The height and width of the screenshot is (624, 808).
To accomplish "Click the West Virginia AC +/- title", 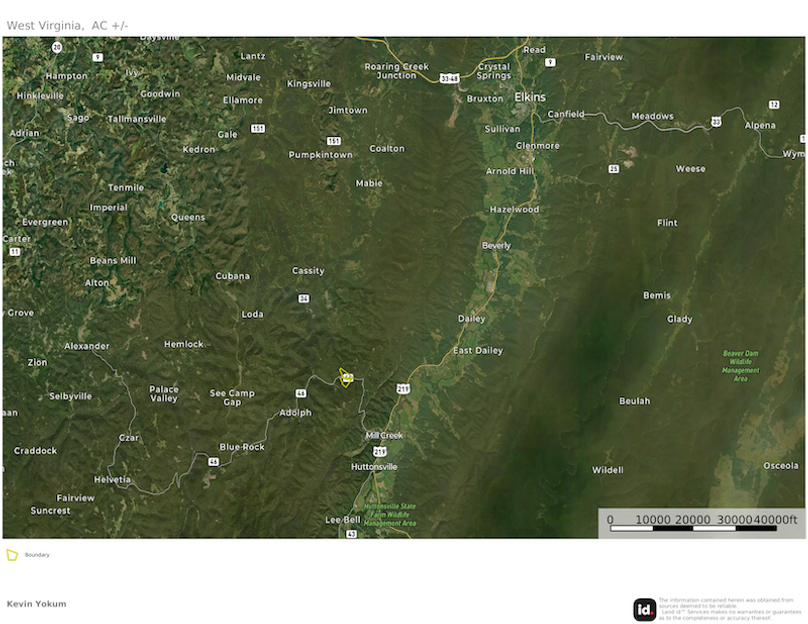I will [68, 26].
